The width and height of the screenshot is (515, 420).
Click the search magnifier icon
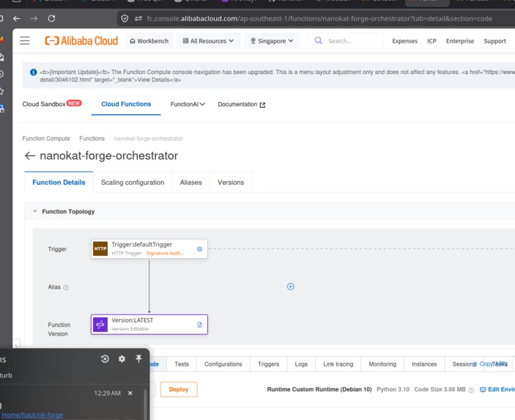[318, 41]
